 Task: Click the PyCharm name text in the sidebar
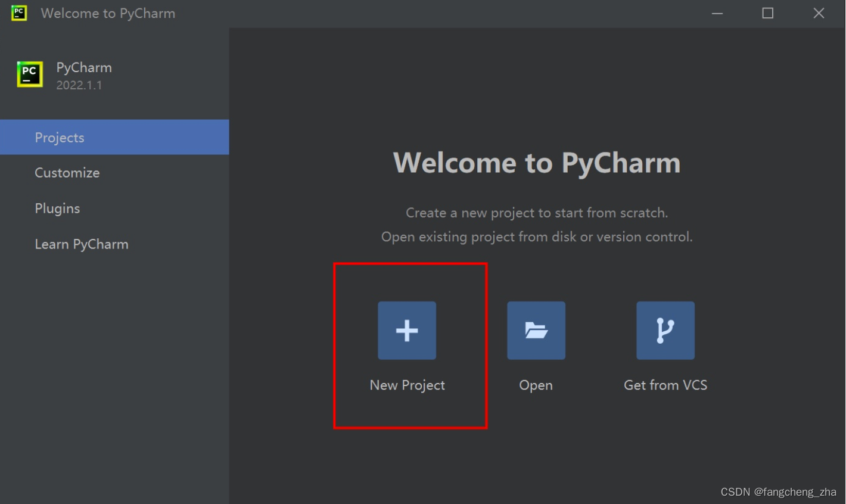coord(84,68)
